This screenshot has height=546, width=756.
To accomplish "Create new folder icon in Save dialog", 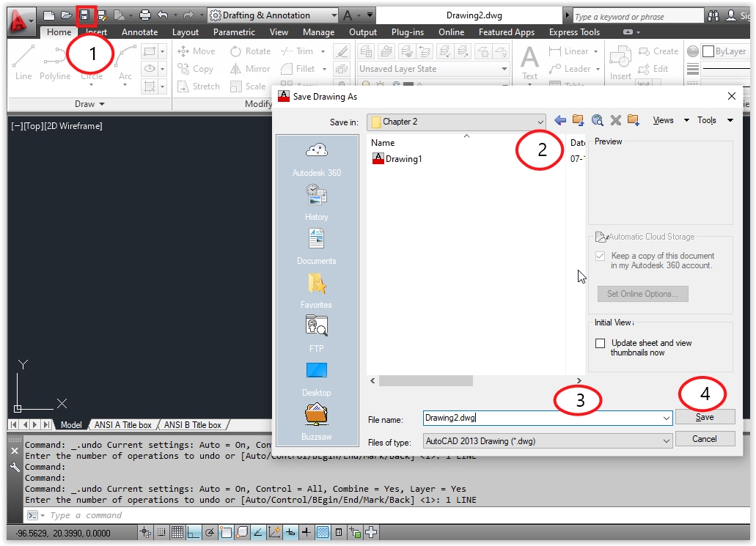I will [634, 120].
